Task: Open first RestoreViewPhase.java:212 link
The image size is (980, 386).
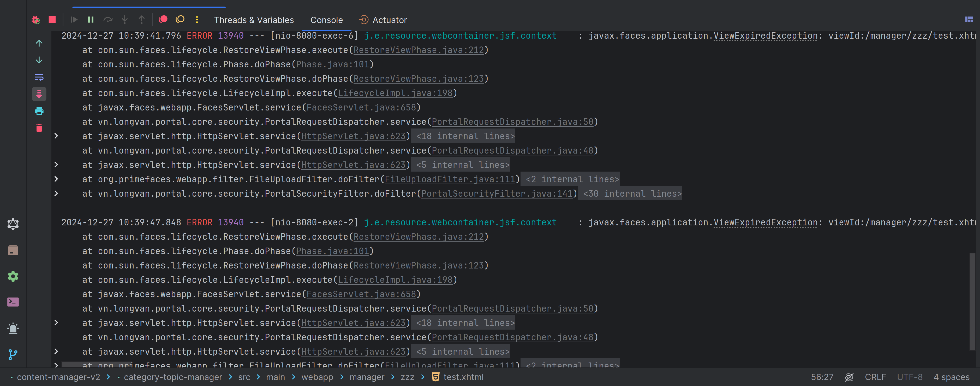Action: click(x=419, y=50)
